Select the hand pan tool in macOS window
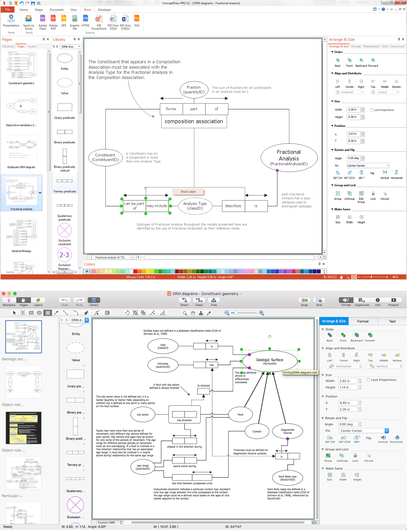407x532 pixels. pos(193,313)
